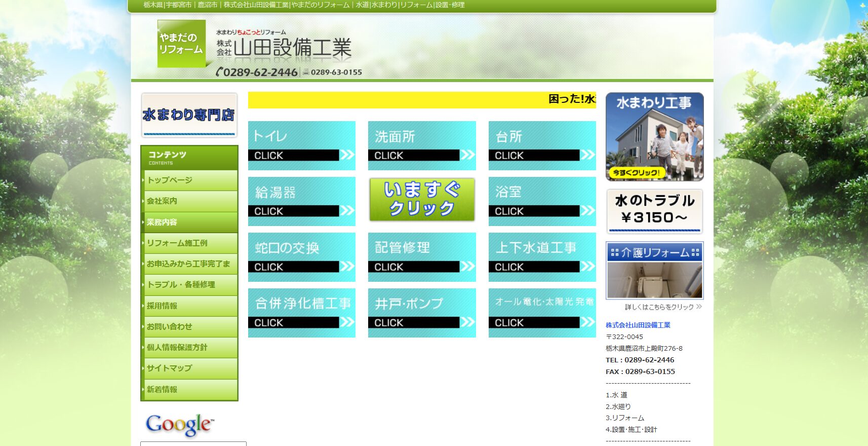Click the 〒322-0045 postal code text
The height and width of the screenshot is (446, 868).
coord(624,337)
